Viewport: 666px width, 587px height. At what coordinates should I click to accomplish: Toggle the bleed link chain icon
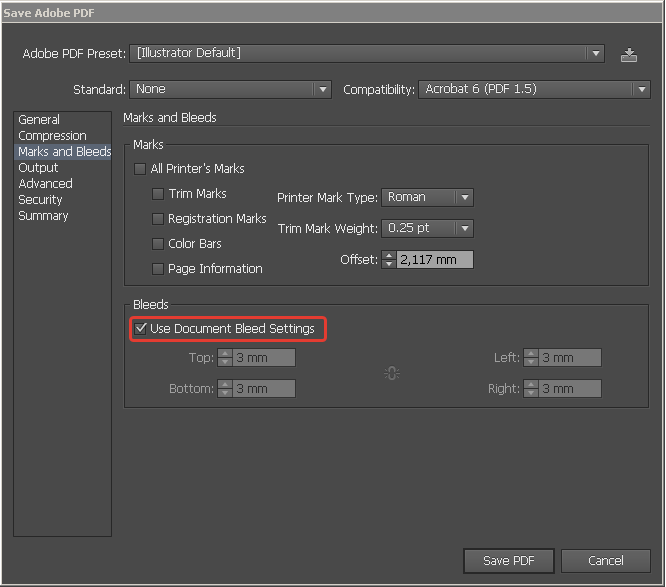pyautogui.click(x=392, y=373)
